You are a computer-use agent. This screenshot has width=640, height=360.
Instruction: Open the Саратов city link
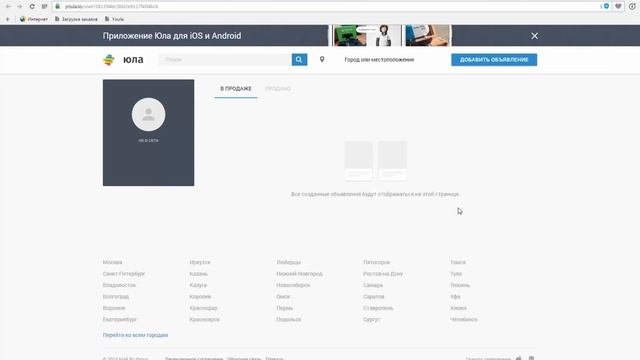point(373,296)
